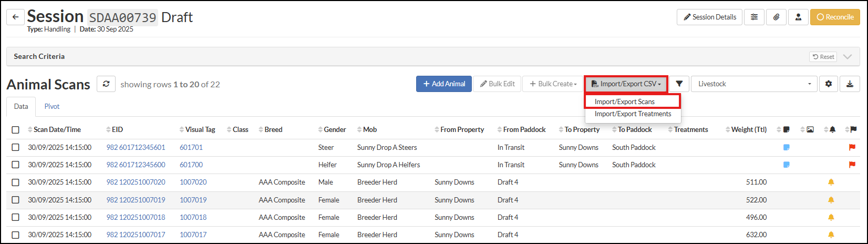Click the filter funnel icon
Image resolution: width=868 pixels, height=244 pixels.
679,84
